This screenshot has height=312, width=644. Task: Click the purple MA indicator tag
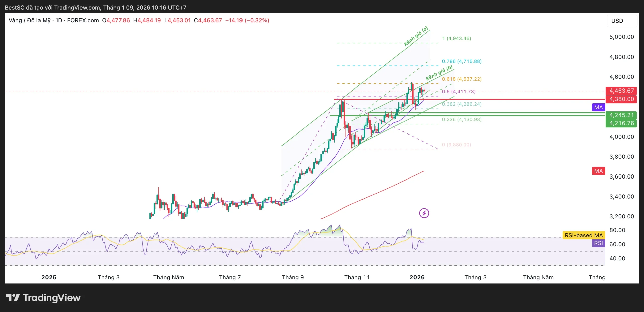point(598,107)
